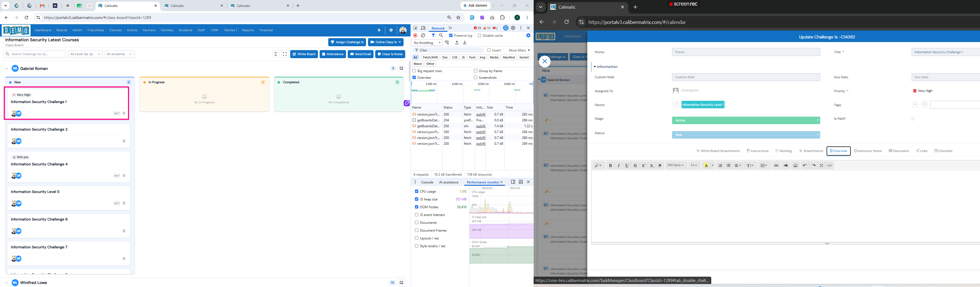This screenshot has width=980, height=287.
Task: Click the Class 1s Notes button
Action: pyautogui.click(x=390, y=54)
